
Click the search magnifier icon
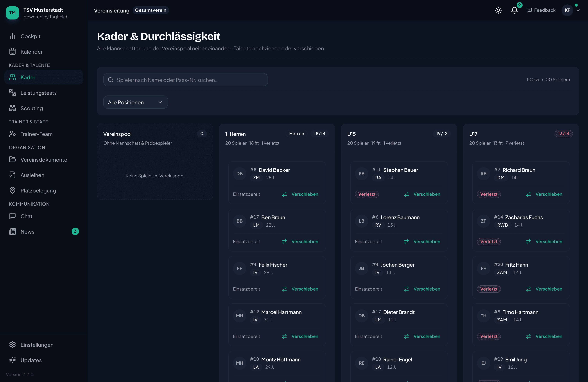[x=111, y=80]
